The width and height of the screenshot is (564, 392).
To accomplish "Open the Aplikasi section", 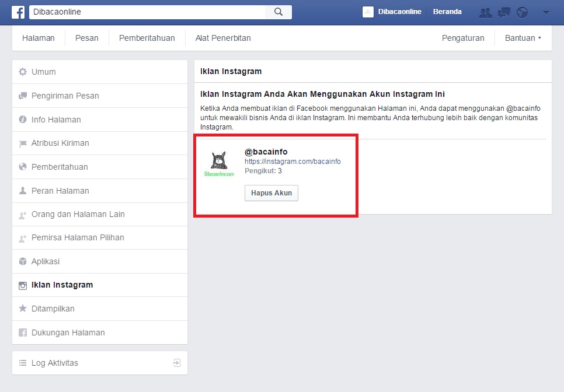I will point(100,261).
